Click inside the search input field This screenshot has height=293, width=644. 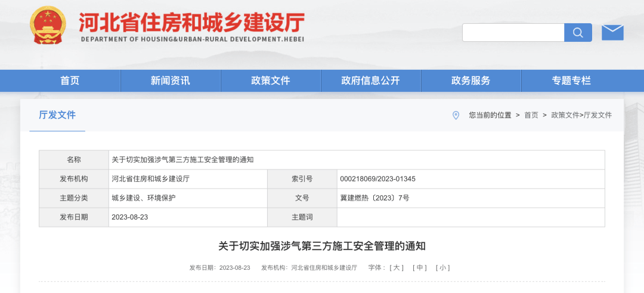click(x=513, y=33)
